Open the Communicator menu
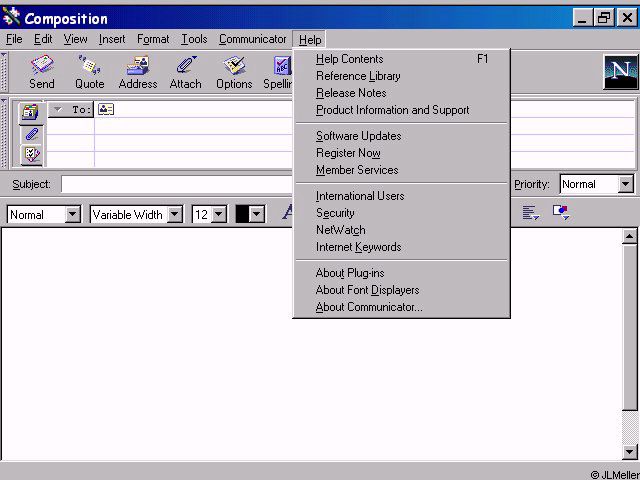 point(252,39)
